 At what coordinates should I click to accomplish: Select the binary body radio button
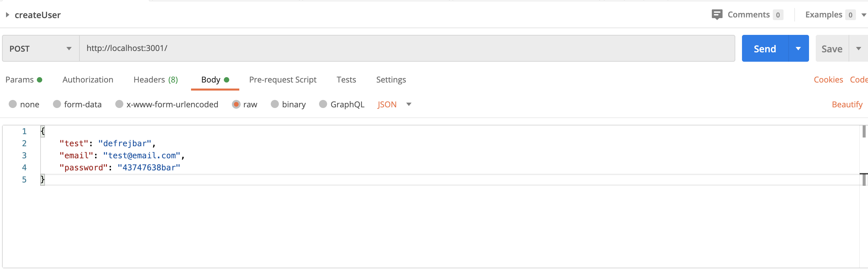pos(274,104)
